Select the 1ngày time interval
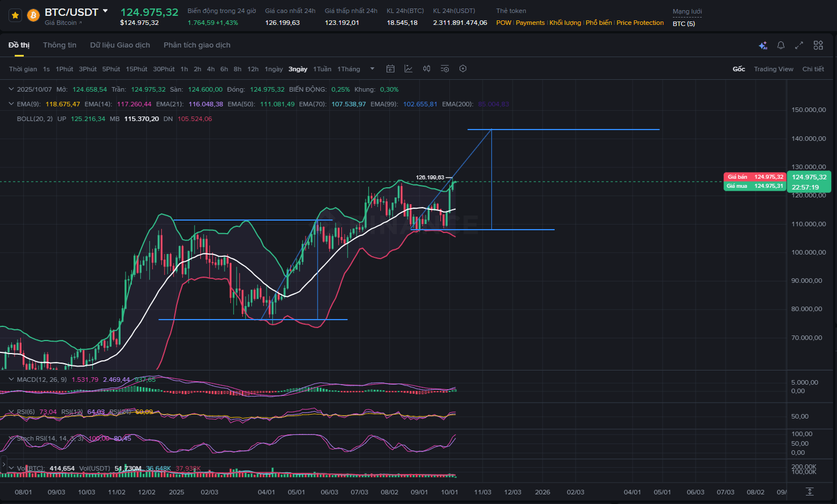 (x=274, y=69)
